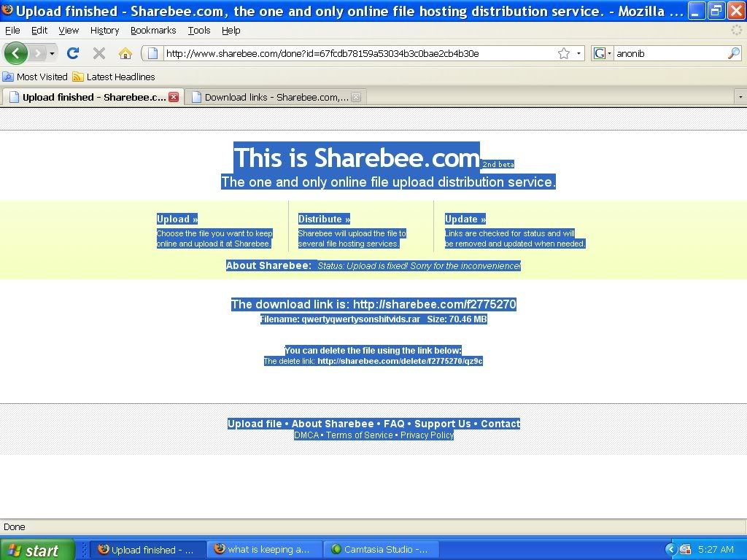
Task: Expand the address bar URL history dropdown
Action: pos(578,53)
